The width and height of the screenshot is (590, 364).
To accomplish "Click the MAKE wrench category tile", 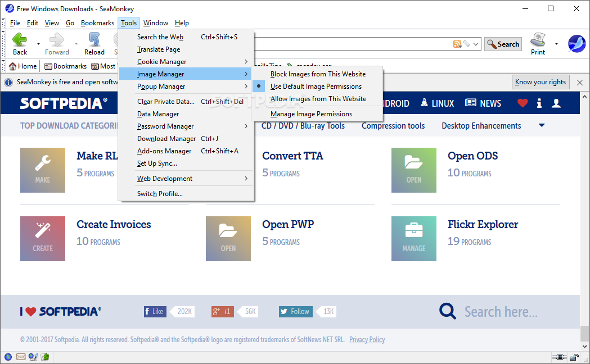I will click(x=43, y=170).
